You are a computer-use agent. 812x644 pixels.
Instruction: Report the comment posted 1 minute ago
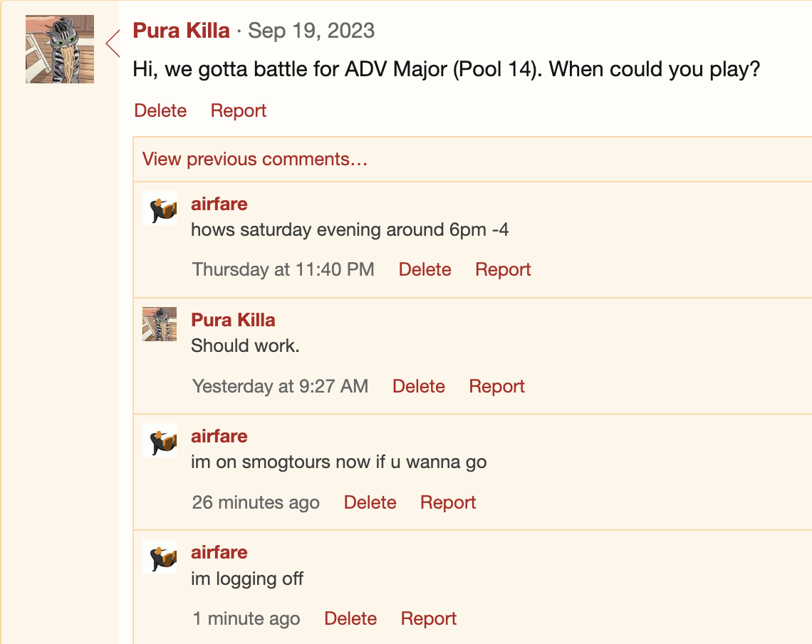click(x=428, y=618)
